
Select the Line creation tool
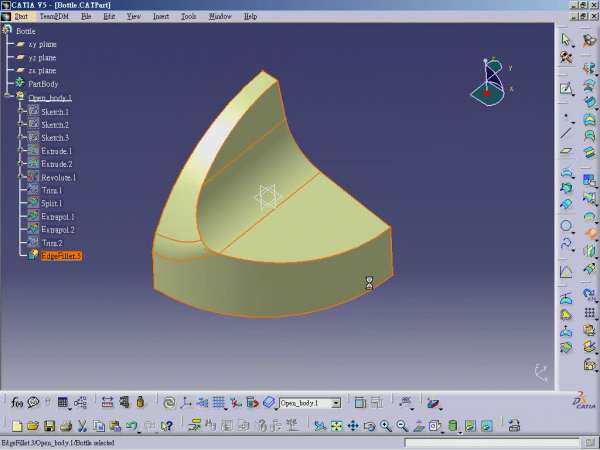point(566,133)
